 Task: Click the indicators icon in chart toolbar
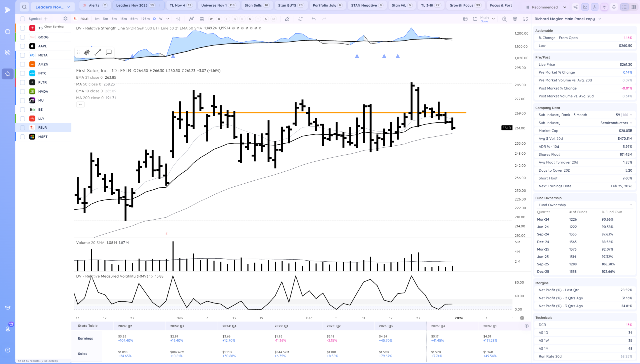(191, 19)
